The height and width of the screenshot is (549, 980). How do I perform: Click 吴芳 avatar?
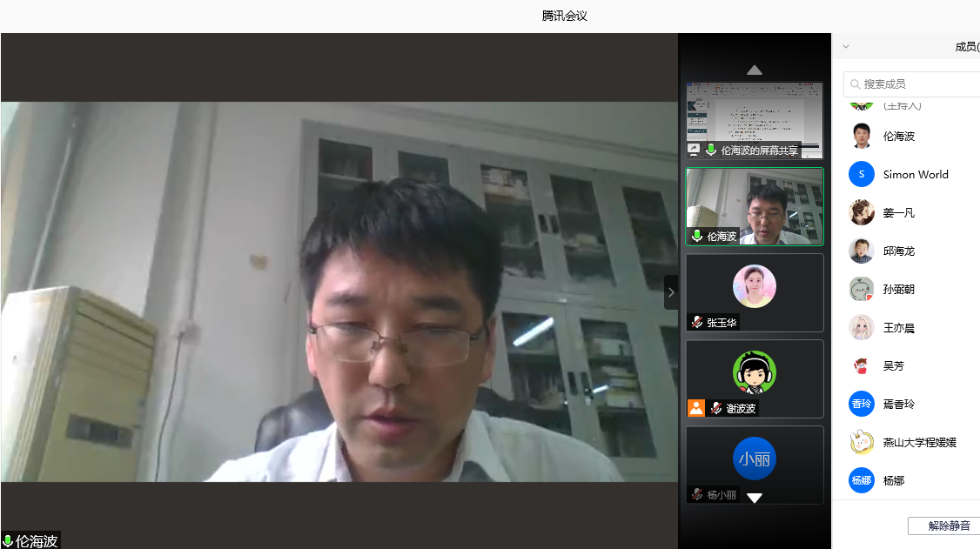tap(862, 366)
